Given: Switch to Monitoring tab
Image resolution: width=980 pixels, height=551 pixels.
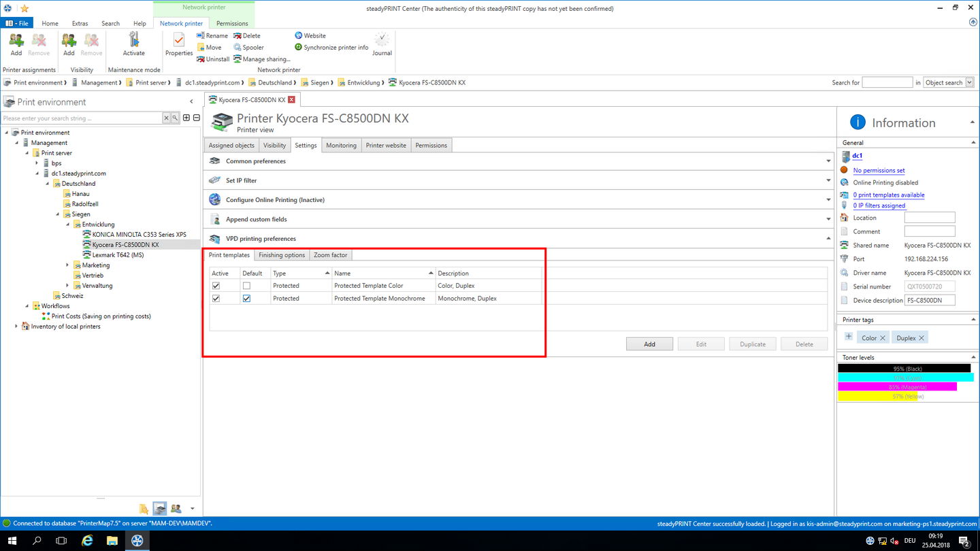Looking at the screenshot, I should [341, 145].
